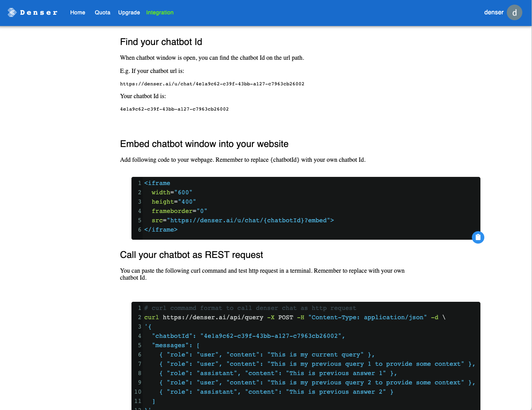Click the '<iframe' opening tag line
Screen dimensions: 532x410
click(157, 183)
